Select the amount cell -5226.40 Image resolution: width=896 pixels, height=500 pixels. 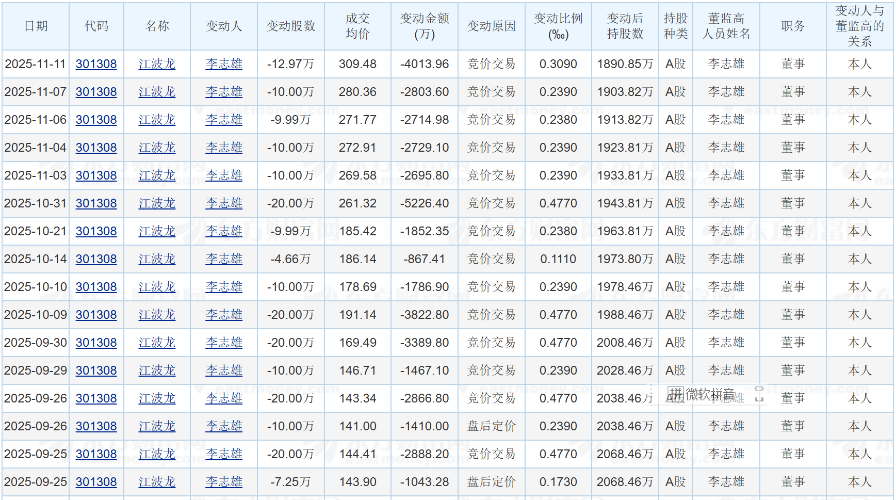tap(425, 203)
